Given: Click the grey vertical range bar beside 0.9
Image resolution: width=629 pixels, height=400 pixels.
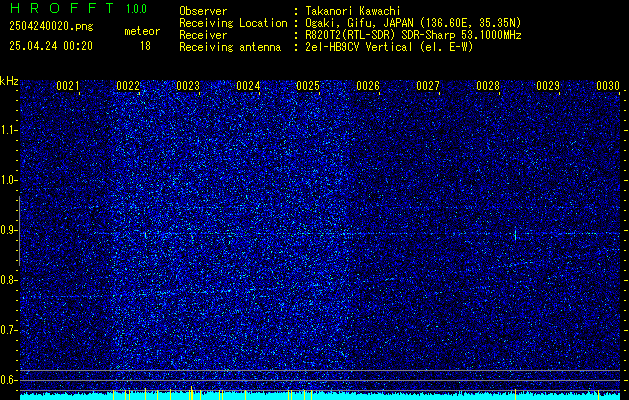Looking at the screenshot, I should 19,231.
